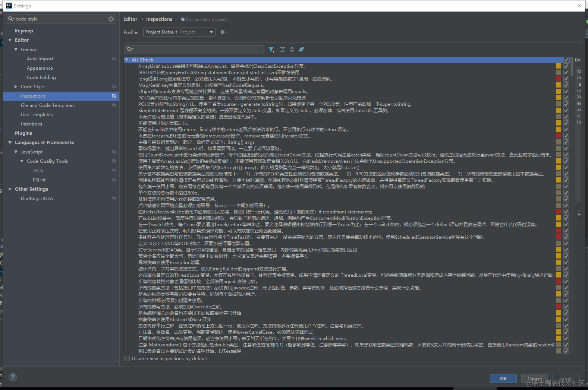Toggle checkbox for iBATIS queryForList inspection

coord(566,73)
